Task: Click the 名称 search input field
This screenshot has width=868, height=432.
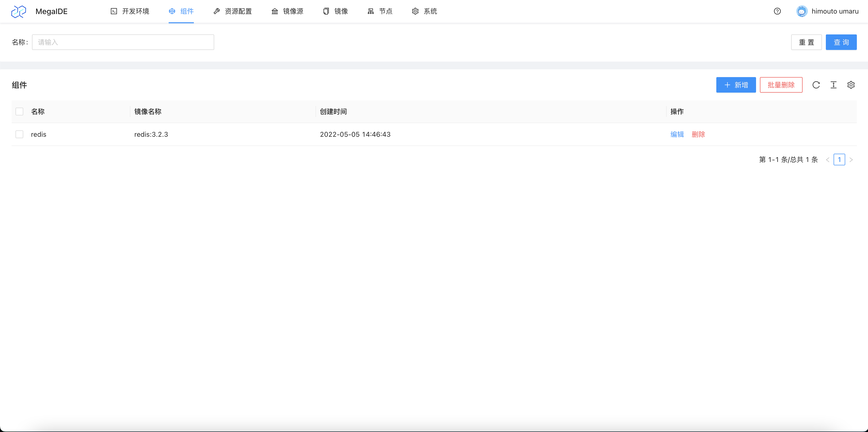Action: [123, 42]
